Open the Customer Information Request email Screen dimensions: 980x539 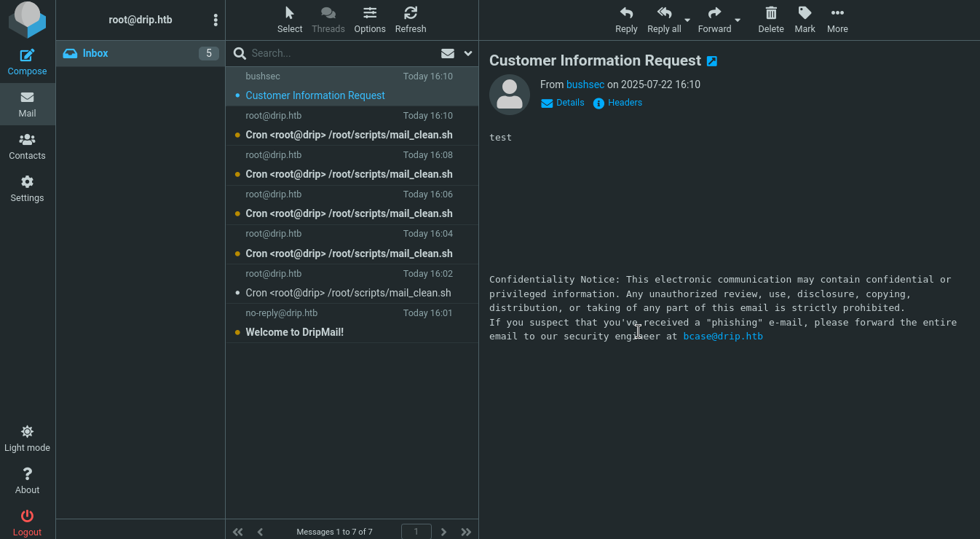[352, 87]
